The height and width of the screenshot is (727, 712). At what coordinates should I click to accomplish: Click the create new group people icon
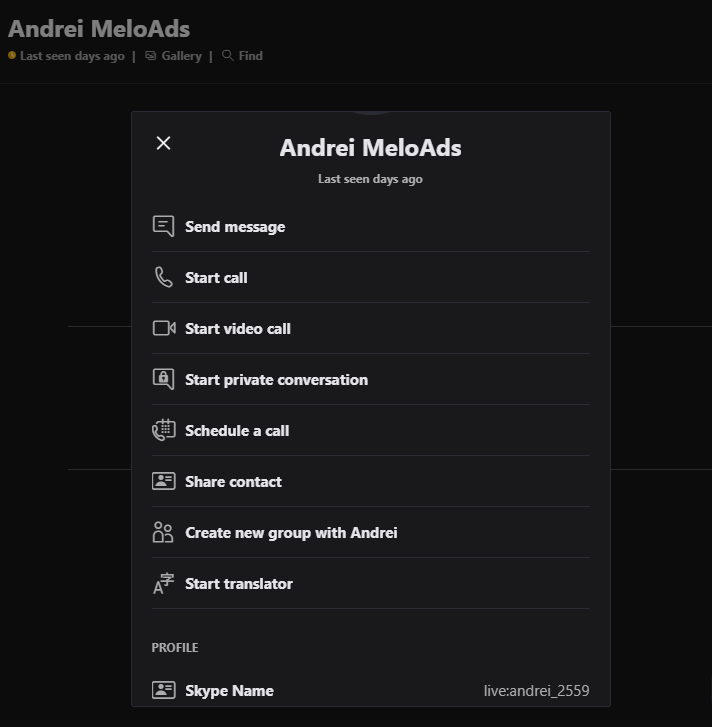[163, 532]
